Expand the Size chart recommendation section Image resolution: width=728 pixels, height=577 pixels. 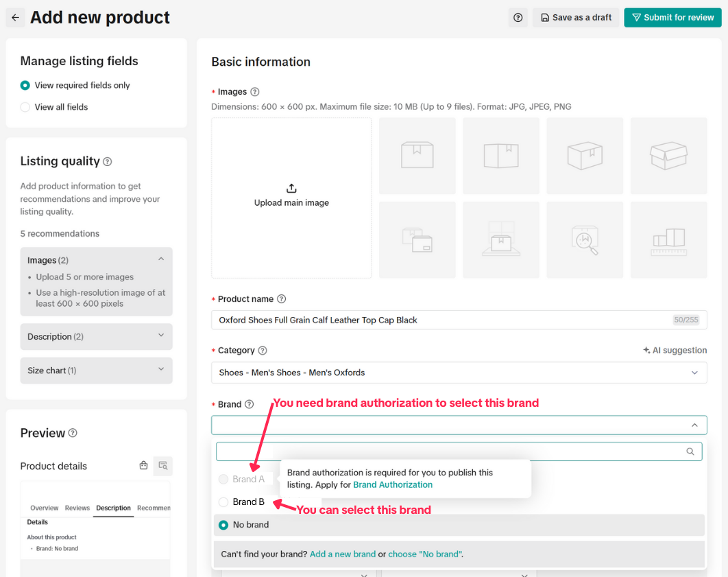coord(96,370)
